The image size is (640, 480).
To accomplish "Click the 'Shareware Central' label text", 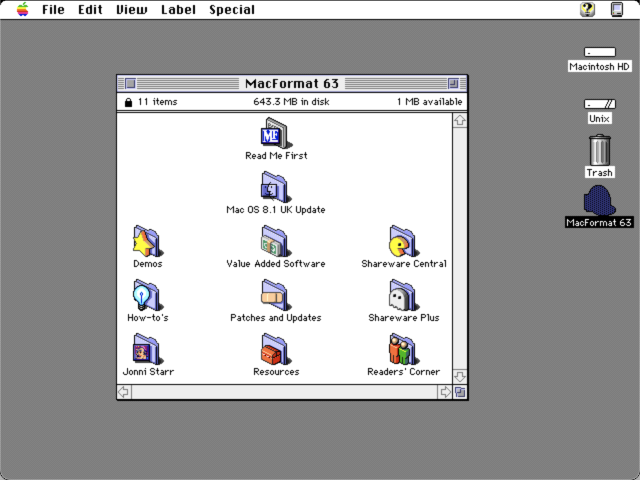I will coord(404,263).
